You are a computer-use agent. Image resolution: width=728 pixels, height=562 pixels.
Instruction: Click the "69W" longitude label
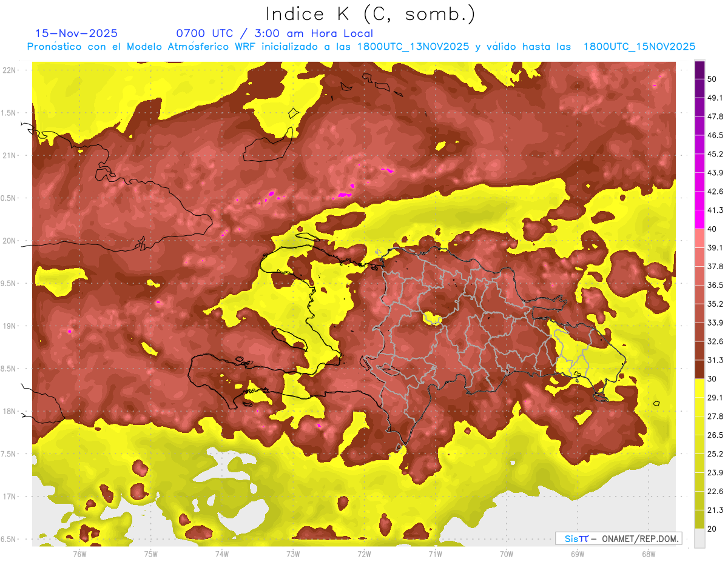(577, 554)
